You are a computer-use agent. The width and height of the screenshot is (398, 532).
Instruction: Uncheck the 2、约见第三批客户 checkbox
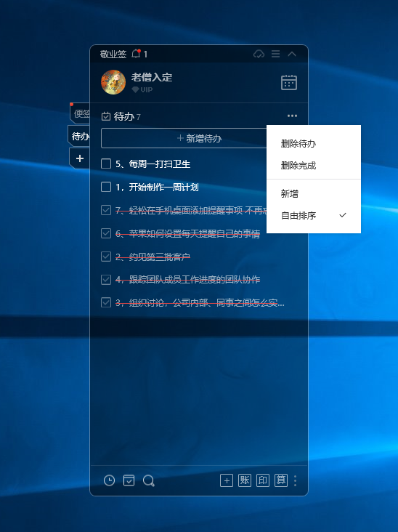[x=106, y=256]
